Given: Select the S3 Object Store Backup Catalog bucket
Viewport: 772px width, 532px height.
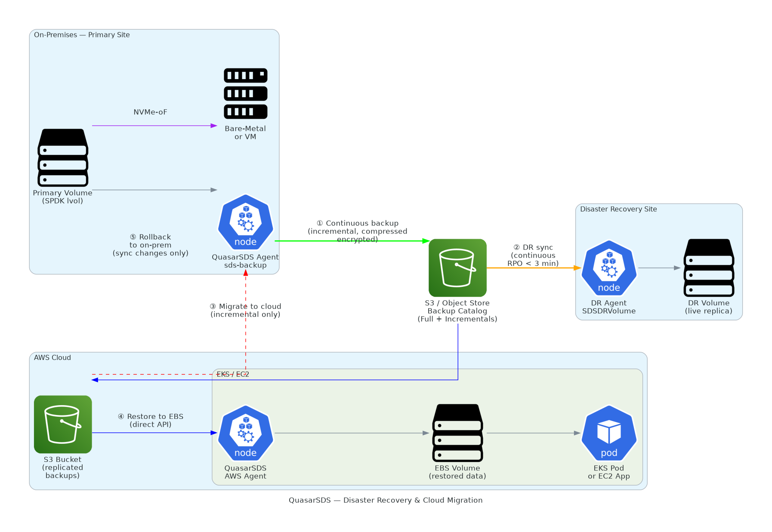Looking at the screenshot, I should pyautogui.click(x=457, y=268).
